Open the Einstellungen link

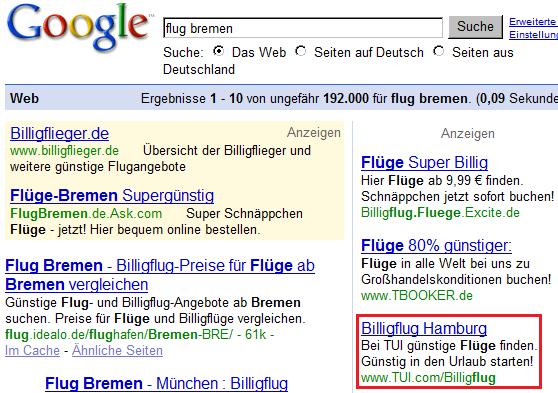click(x=533, y=35)
